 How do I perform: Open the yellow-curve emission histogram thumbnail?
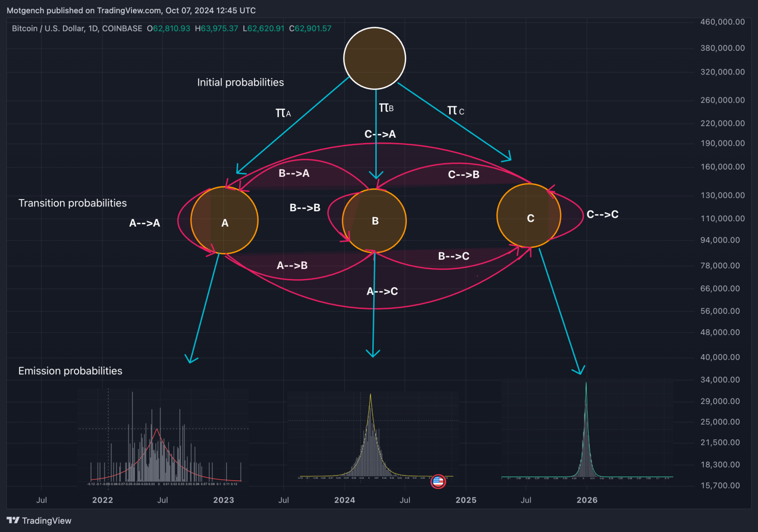coord(373,435)
